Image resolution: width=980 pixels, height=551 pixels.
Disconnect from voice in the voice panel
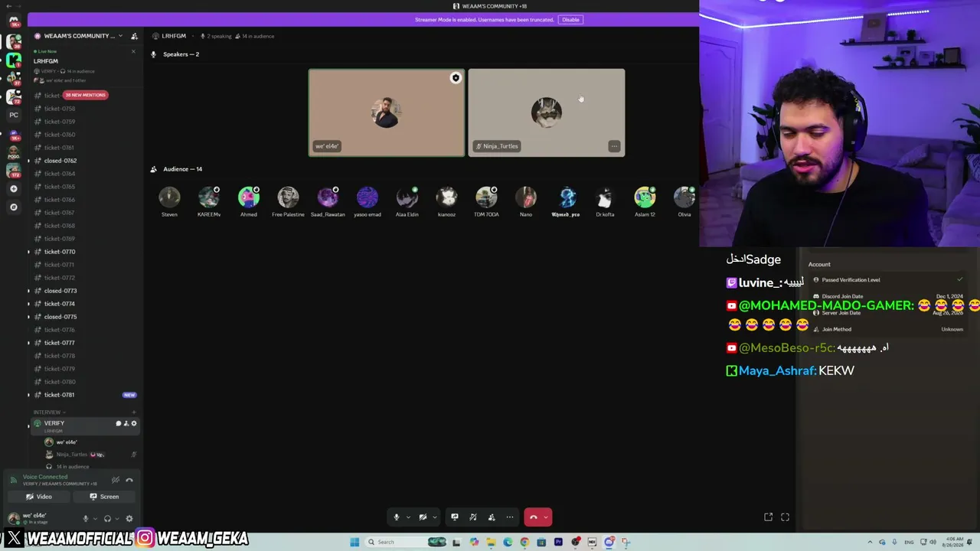[129, 480]
